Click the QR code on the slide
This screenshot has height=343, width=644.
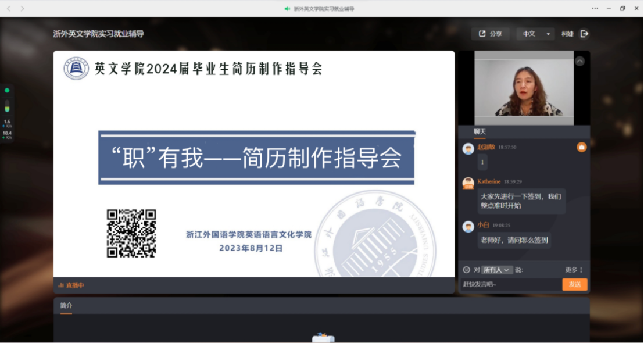[x=131, y=233]
